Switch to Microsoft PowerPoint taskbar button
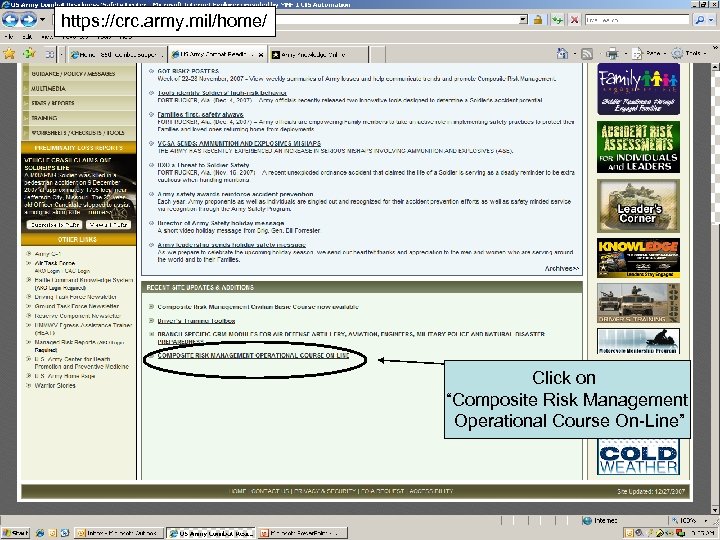Image resolution: width=720 pixels, height=540 pixels. pos(303,533)
